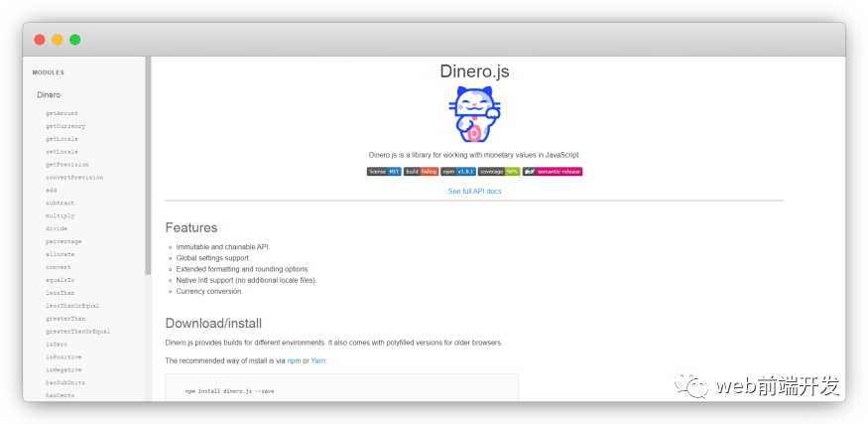Follow the npm install link
Screen dimensions: 868x424
tap(294, 360)
